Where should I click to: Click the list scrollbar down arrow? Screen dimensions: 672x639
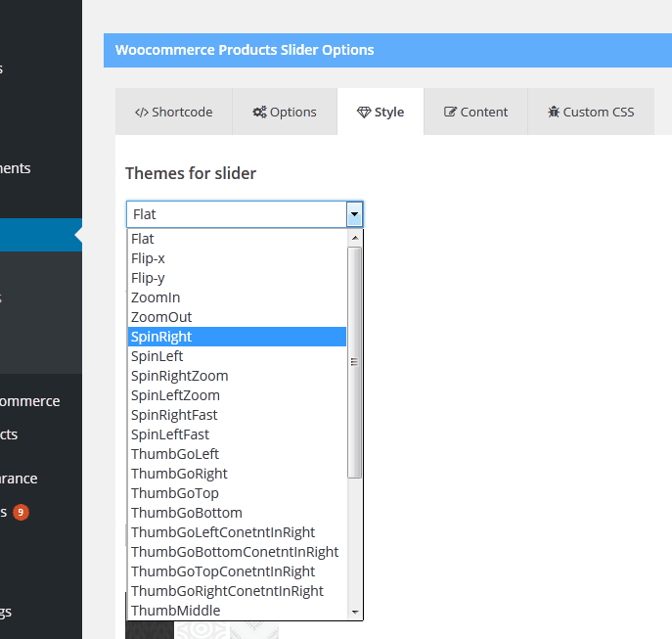pos(355,612)
